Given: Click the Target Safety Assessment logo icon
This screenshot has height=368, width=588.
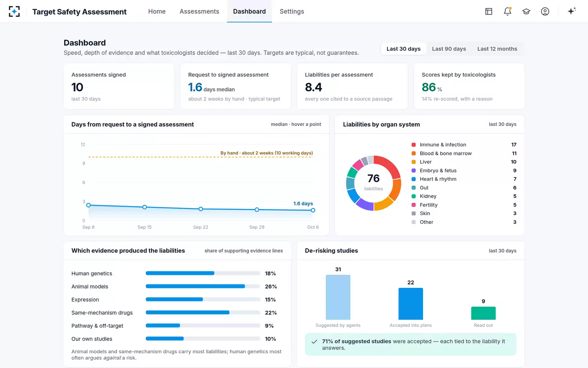Looking at the screenshot, I should 14,11.
